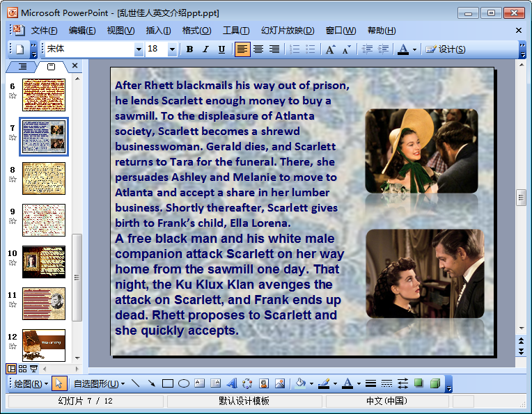Open the 格式(O) menu
The height and width of the screenshot is (414, 532).
[196, 31]
